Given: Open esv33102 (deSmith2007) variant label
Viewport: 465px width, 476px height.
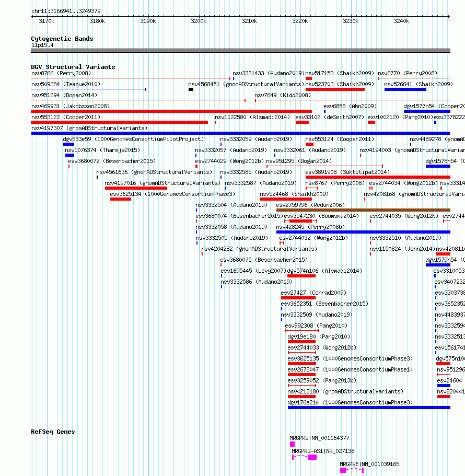Looking at the screenshot, I should tap(330, 117).
